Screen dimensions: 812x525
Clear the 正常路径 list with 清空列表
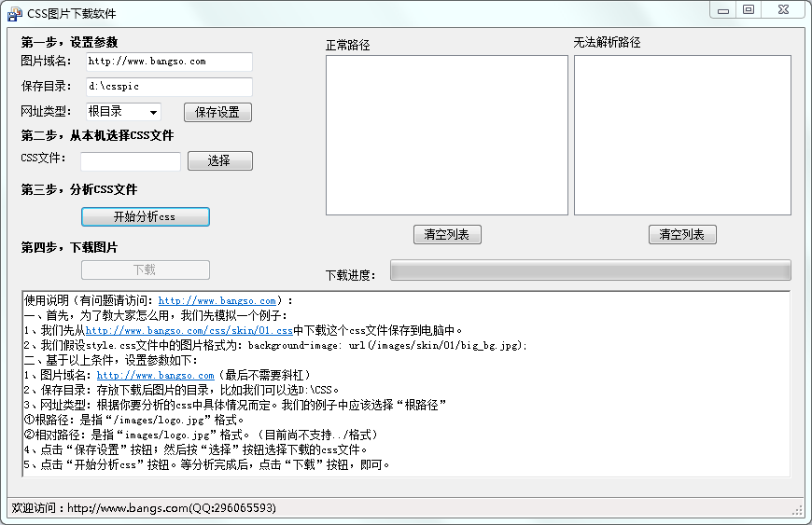coord(447,234)
